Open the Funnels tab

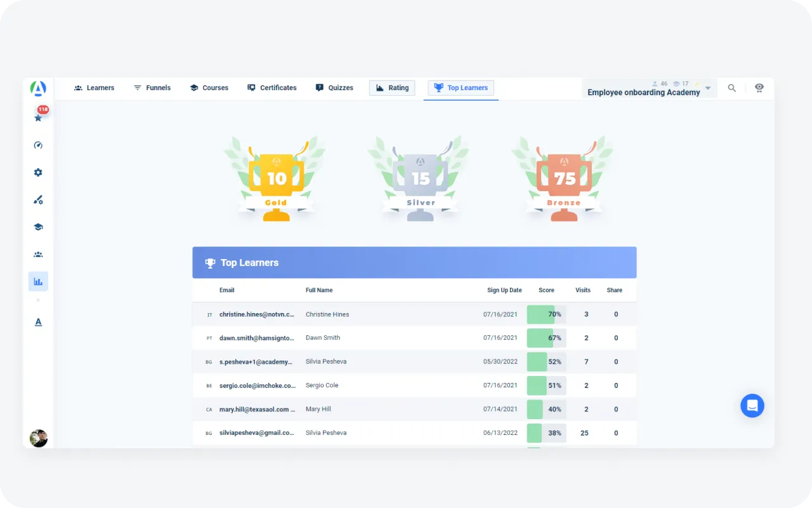152,88
